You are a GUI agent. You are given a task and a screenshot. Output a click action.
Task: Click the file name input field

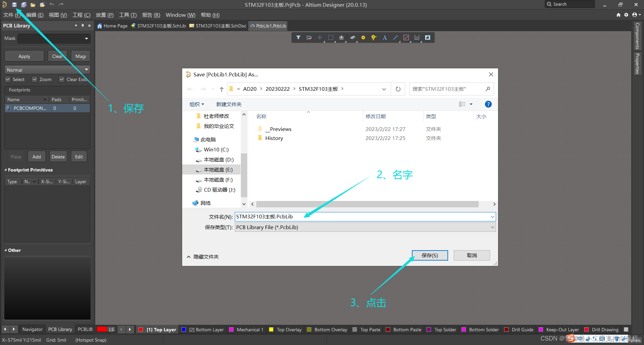362,217
